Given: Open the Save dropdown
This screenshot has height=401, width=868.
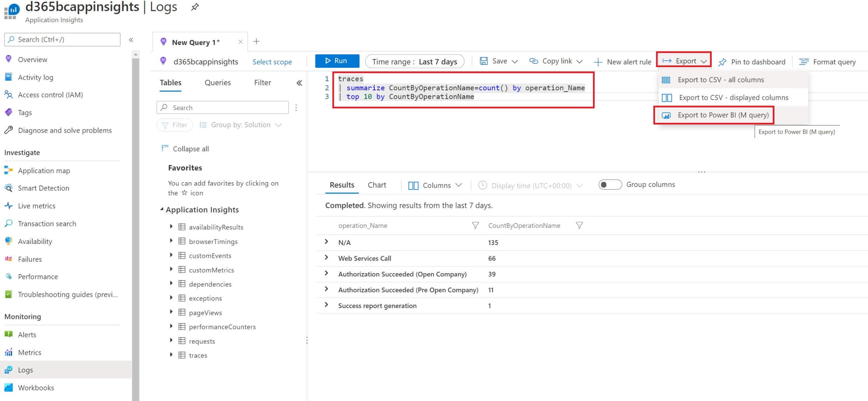Looking at the screenshot, I should coord(498,61).
